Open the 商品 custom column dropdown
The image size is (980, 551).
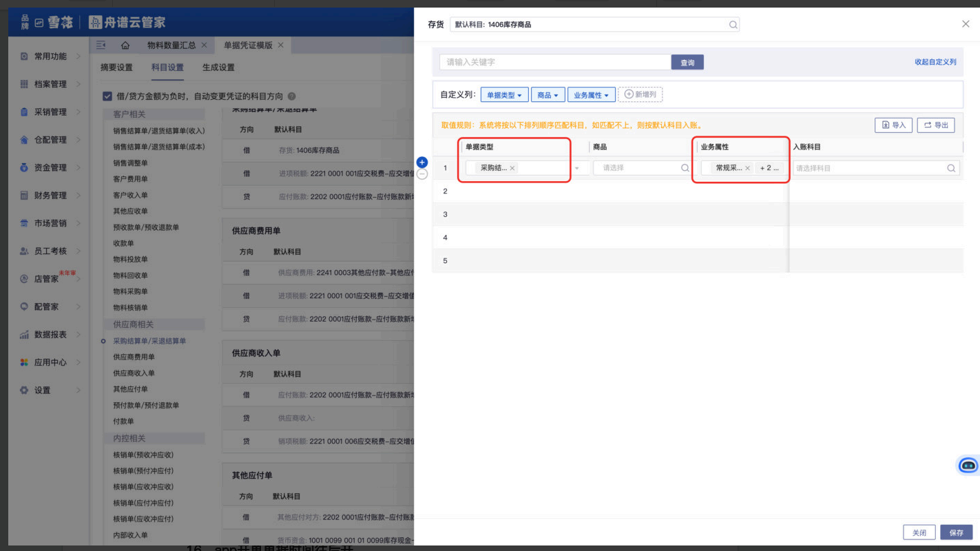(x=548, y=95)
